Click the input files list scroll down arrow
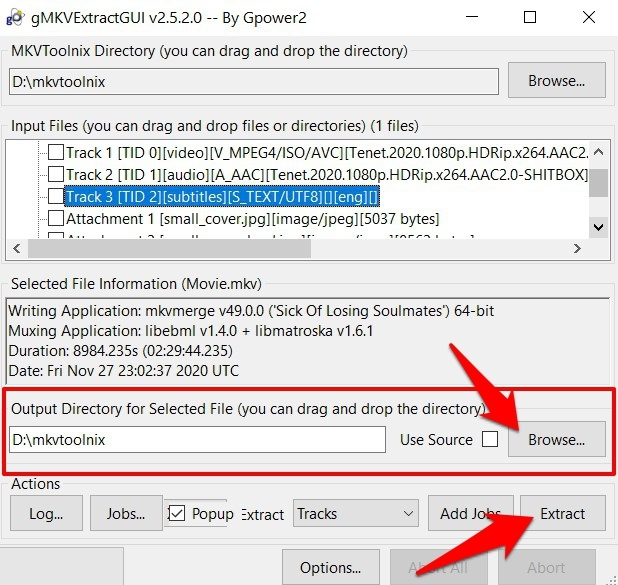 (598, 227)
